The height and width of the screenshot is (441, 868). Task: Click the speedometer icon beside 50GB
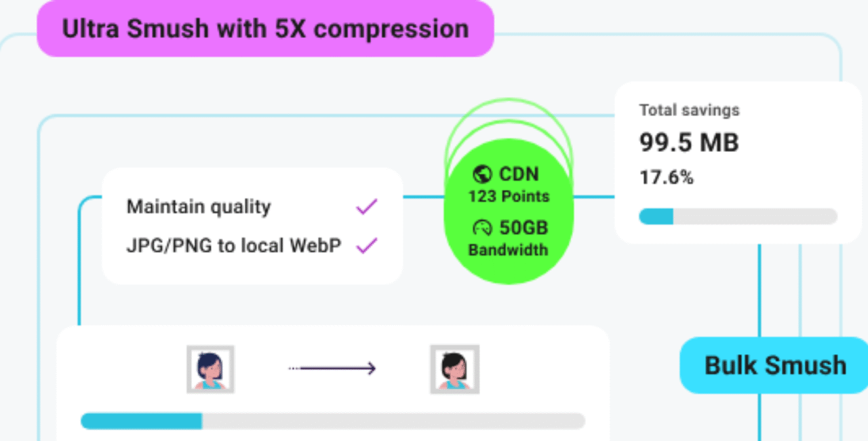click(482, 227)
